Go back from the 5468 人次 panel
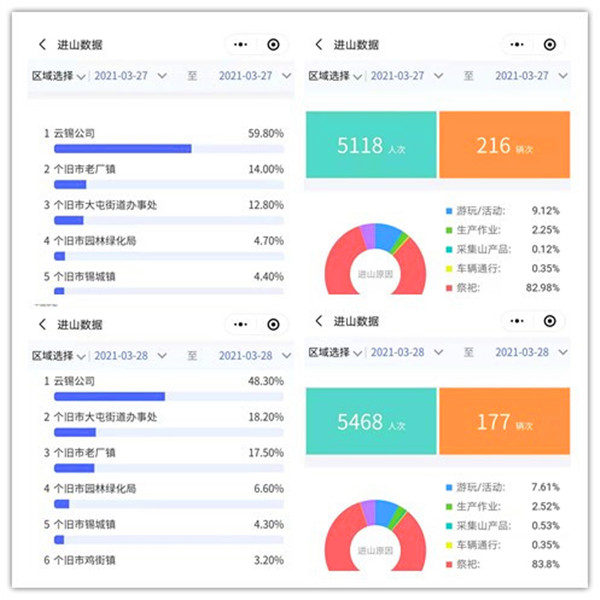The image size is (600, 600). pyautogui.click(x=319, y=321)
